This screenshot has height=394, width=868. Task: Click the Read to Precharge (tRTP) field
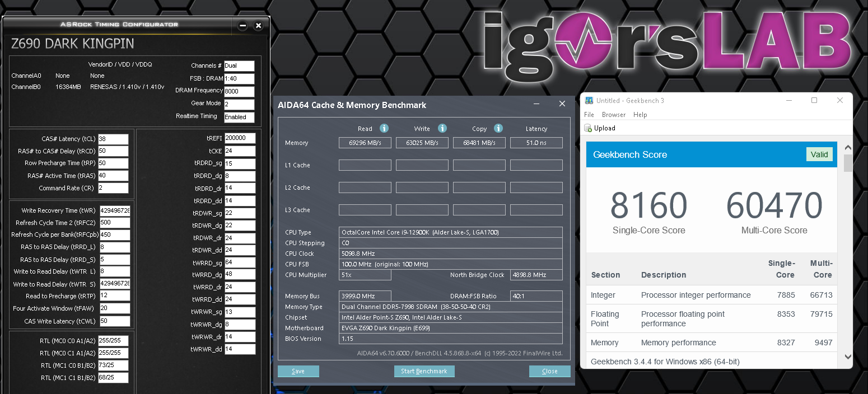coord(115,296)
